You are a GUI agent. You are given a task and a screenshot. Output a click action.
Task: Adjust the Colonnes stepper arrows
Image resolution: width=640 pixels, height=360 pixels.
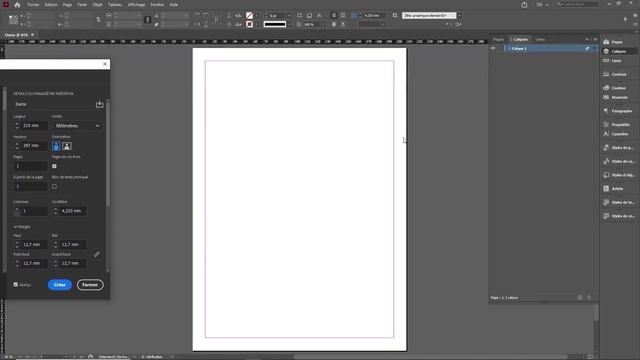point(17,211)
